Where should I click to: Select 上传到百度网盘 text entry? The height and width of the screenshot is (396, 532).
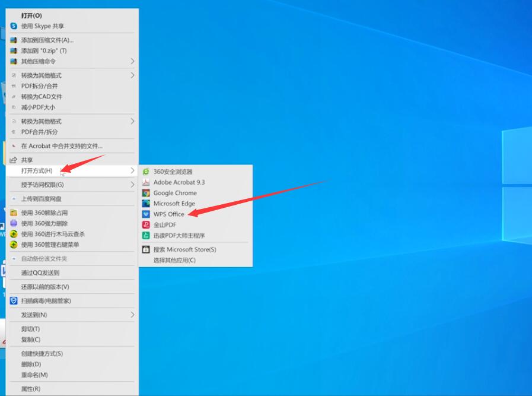pos(42,199)
